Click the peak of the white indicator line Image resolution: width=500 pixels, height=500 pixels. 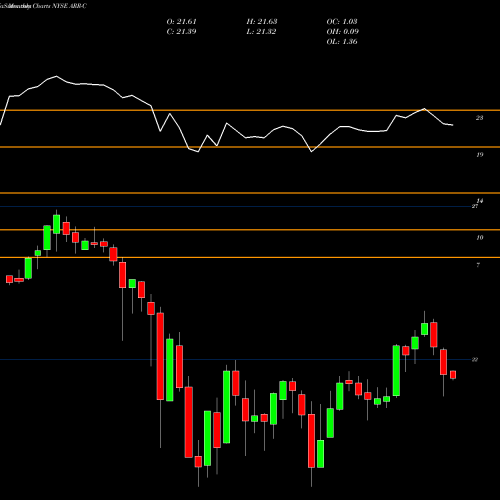point(56,76)
